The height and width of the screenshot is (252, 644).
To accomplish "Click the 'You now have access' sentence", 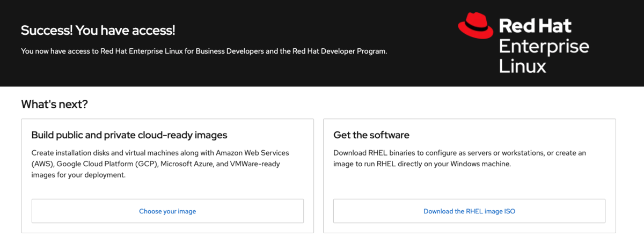I will coord(204,51).
